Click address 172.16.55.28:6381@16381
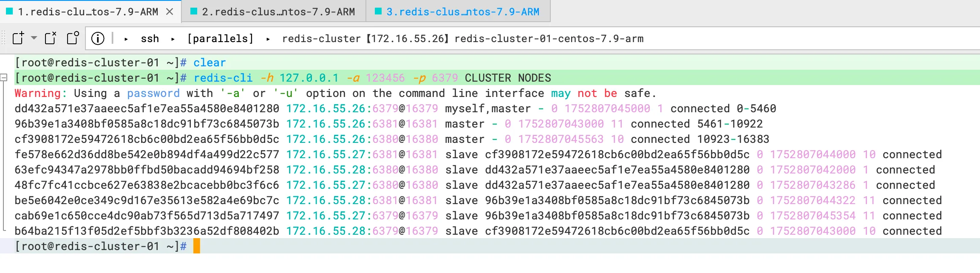This screenshot has height=273, width=980. (x=362, y=200)
